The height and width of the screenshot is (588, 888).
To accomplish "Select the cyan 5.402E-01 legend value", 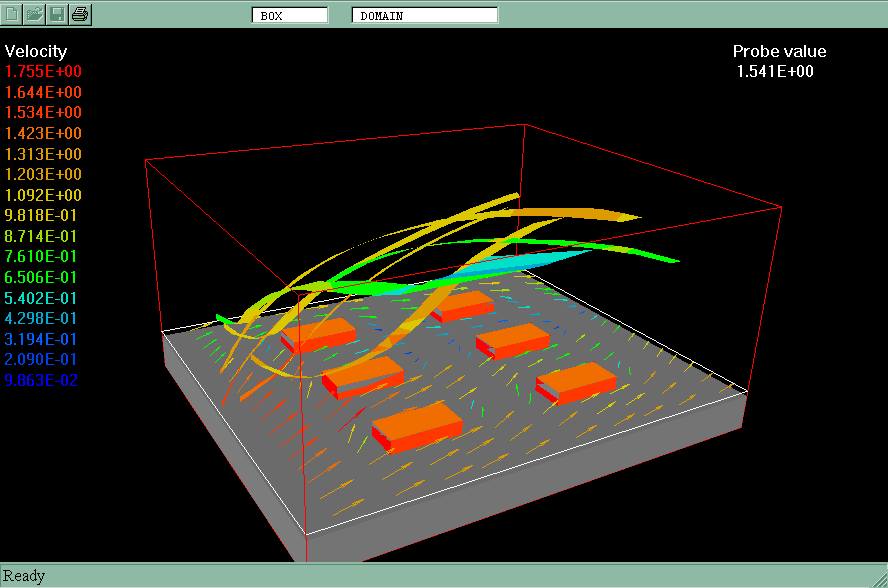I will tap(44, 298).
